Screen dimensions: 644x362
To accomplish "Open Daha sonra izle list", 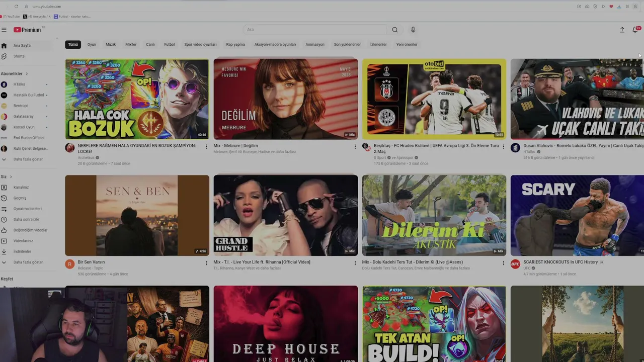I will 26,219.
